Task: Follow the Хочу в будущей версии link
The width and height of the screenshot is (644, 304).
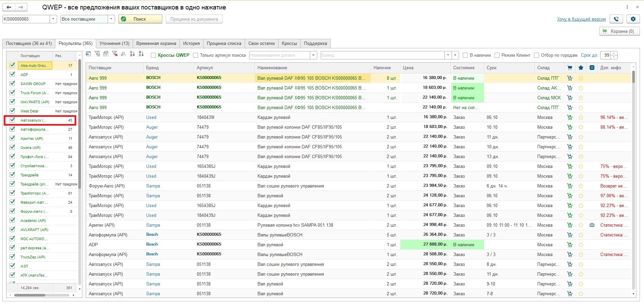Action: 581,19
